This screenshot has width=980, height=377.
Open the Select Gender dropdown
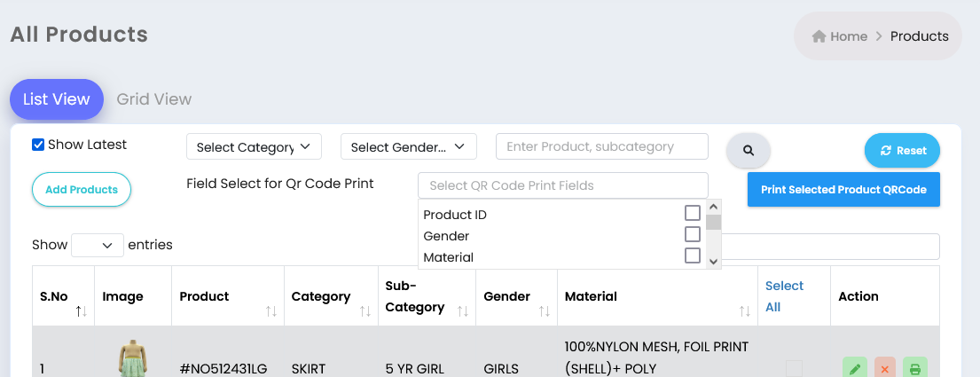(x=409, y=147)
